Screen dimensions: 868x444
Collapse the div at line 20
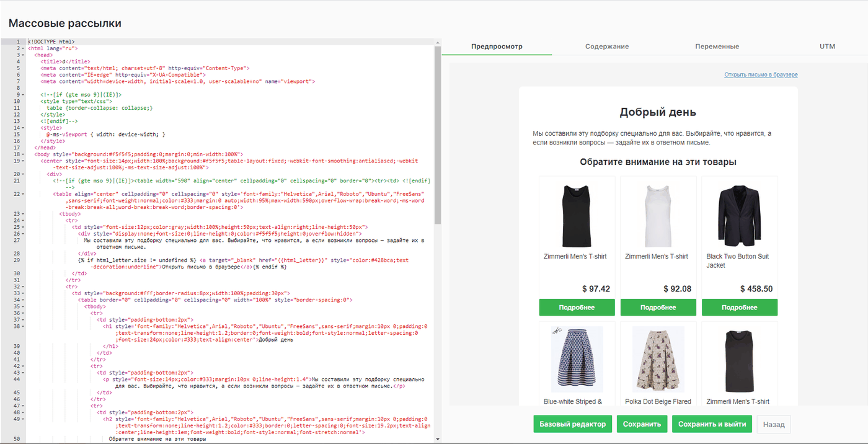pyautogui.click(x=23, y=174)
